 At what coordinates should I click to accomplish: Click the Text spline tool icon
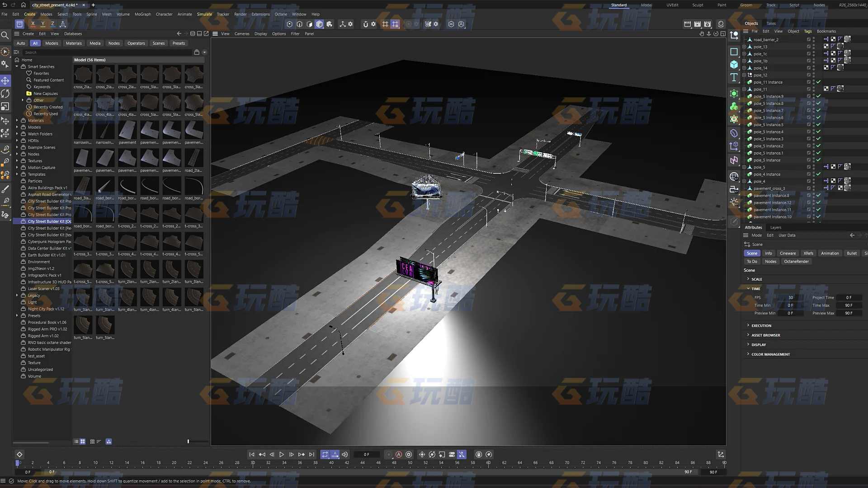(734, 77)
